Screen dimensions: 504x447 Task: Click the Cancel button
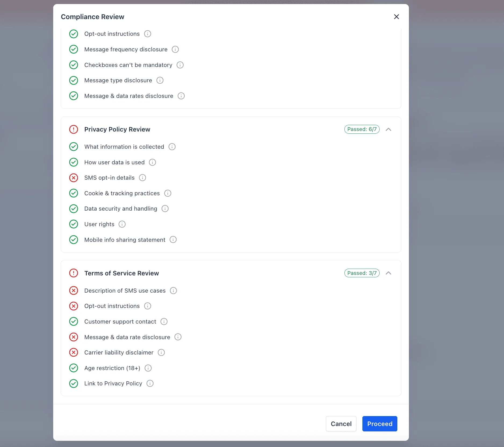(341, 424)
